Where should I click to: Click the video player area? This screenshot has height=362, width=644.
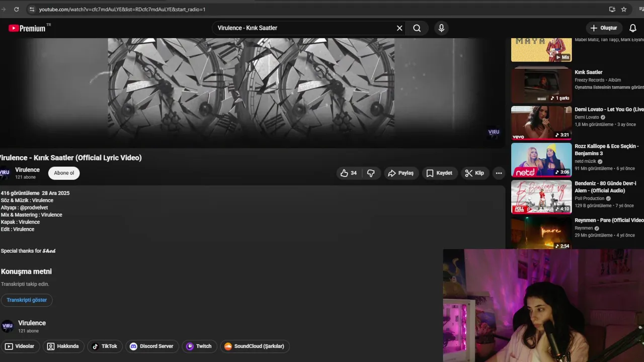tap(252, 93)
